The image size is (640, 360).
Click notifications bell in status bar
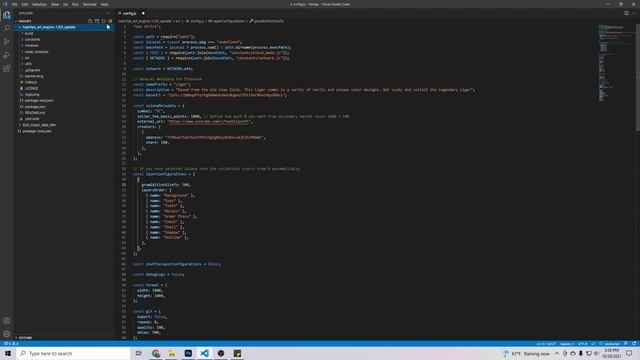[x=634, y=344]
